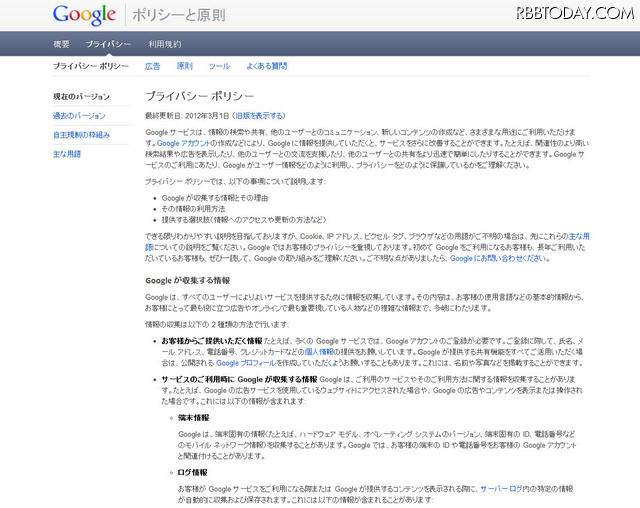Screen dimensions: 640x508
Task: Open 自主規制の枠組み sidebar link
Action: click(x=81, y=135)
